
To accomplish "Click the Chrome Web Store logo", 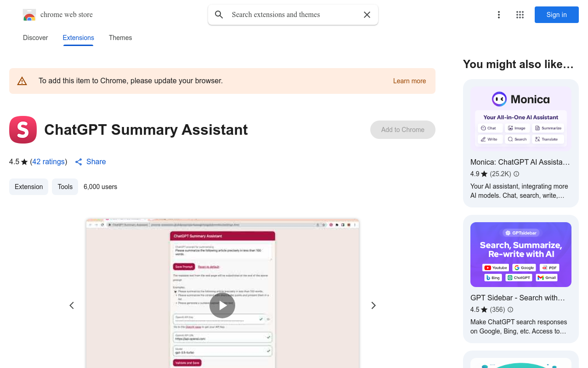I will pos(29,15).
